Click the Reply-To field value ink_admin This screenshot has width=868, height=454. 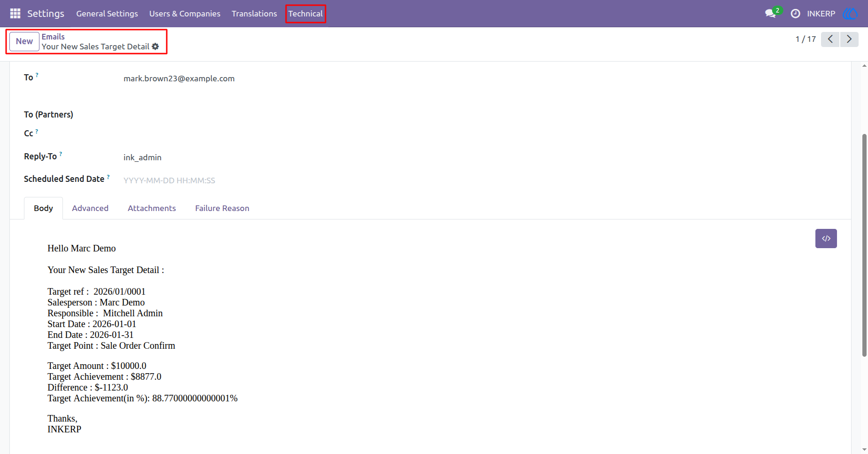tap(142, 157)
